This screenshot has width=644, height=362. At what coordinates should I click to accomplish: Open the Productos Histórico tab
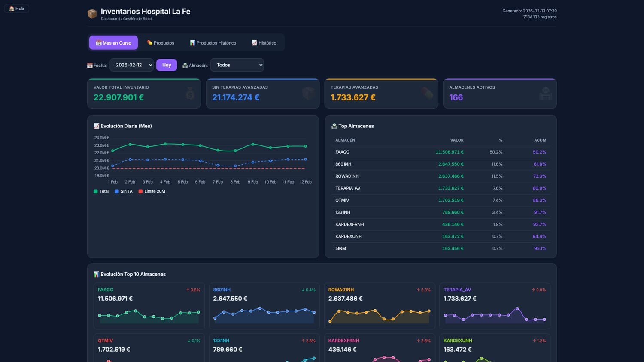(213, 43)
